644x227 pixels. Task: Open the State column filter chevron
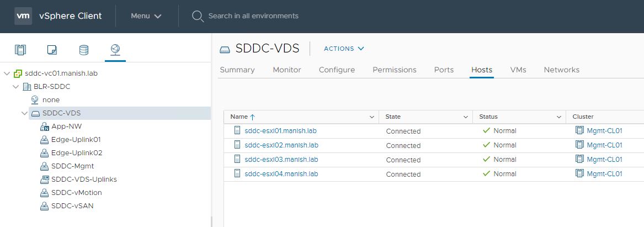(466, 117)
